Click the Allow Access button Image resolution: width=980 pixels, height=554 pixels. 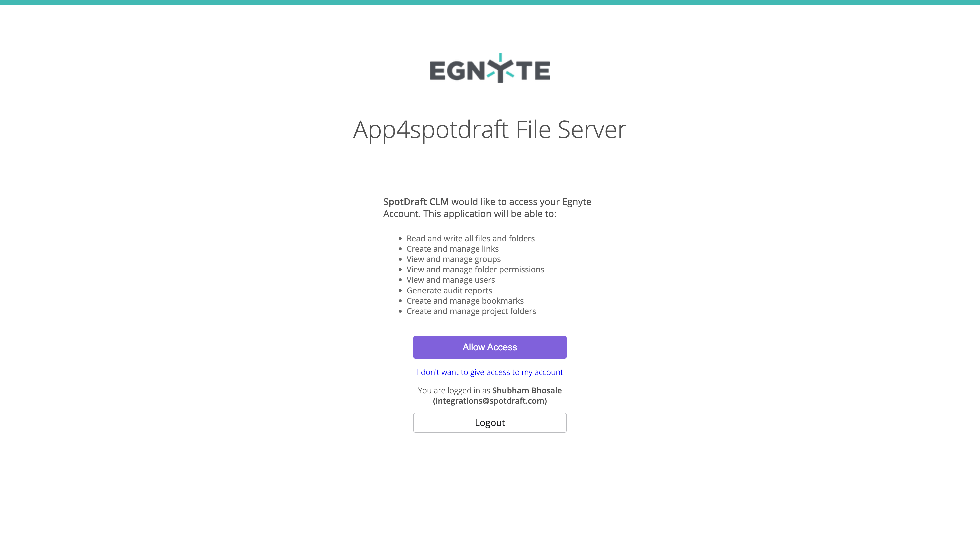(x=490, y=347)
